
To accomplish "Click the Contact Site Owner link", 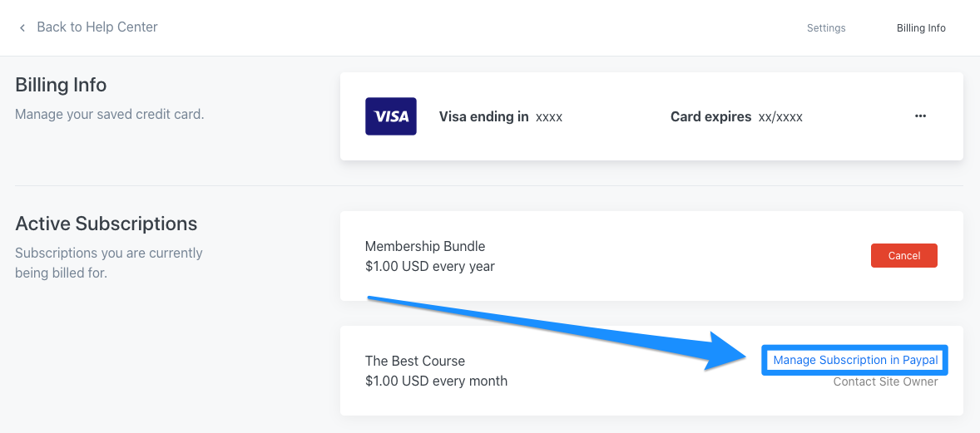I will click(885, 381).
